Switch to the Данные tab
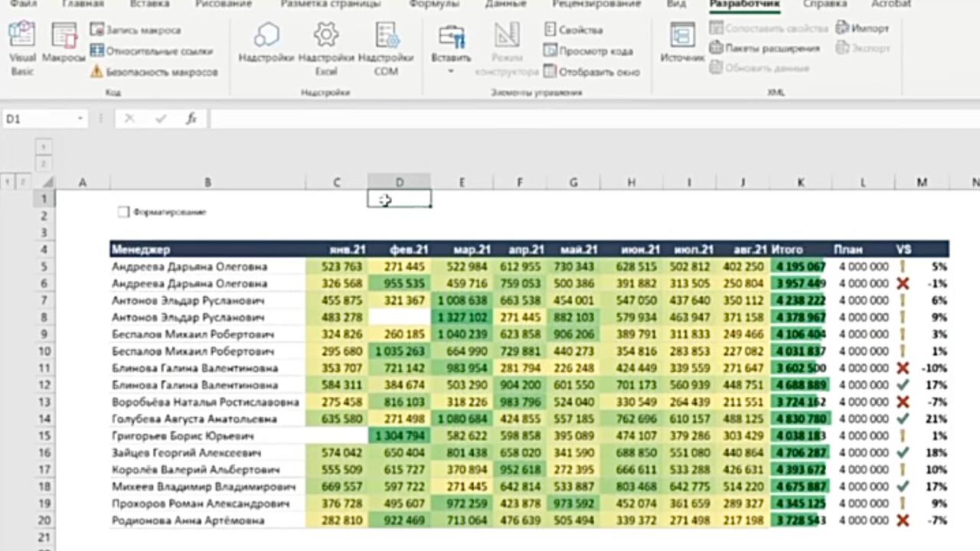Viewport: 980px width, 551px height. pyautogui.click(x=506, y=4)
